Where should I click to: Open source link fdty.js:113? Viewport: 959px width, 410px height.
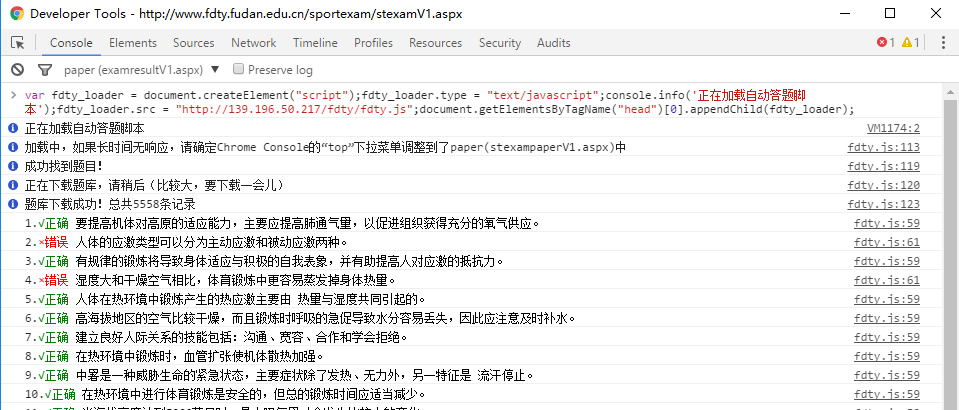pyautogui.click(x=883, y=147)
